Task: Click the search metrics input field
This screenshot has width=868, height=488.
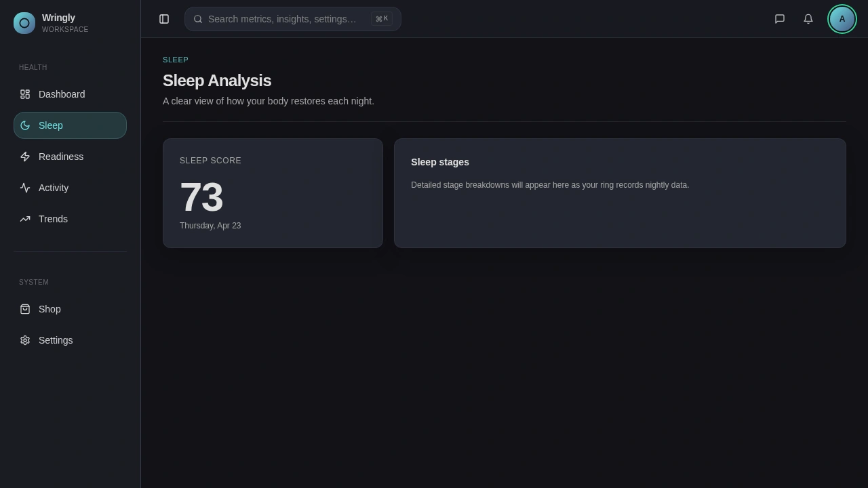Action: pos(282,19)
